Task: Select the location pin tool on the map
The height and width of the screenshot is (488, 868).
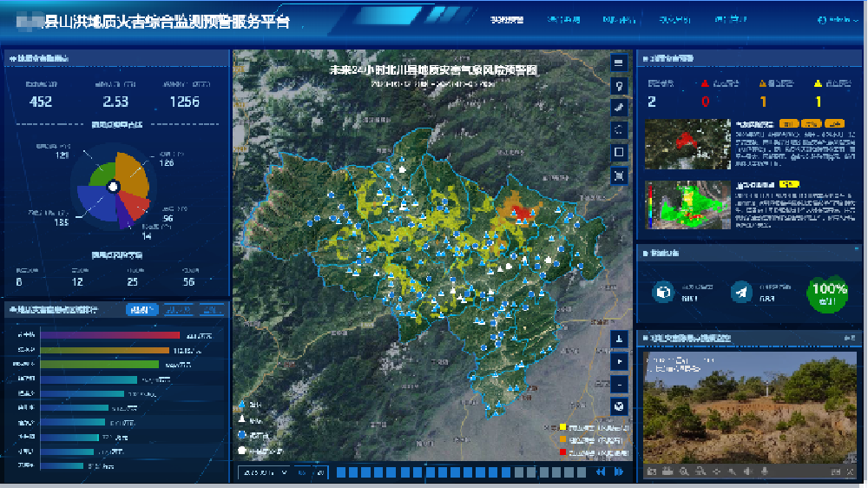Action: point(619,85)
